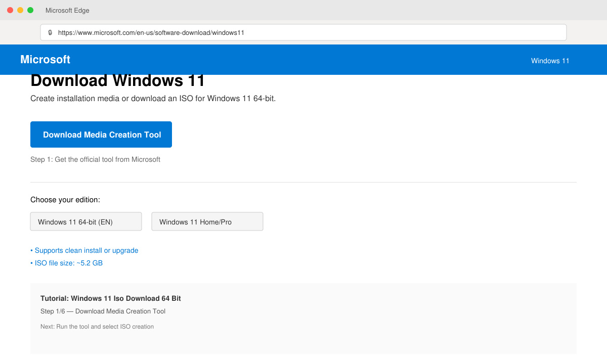Open the Windows 11 64-bit (EN) dropdown
Image resolution: width=607 pixels, height=364 pixels.
point(86,221)
